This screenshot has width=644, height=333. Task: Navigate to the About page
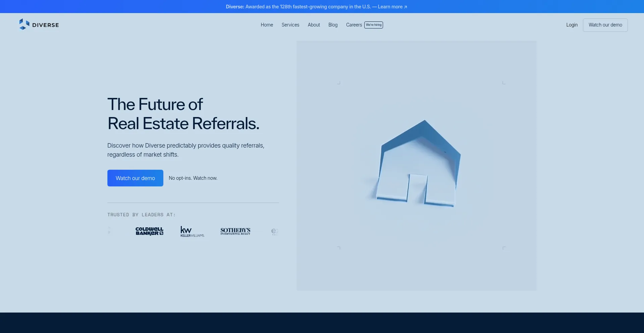pos(314,25)
